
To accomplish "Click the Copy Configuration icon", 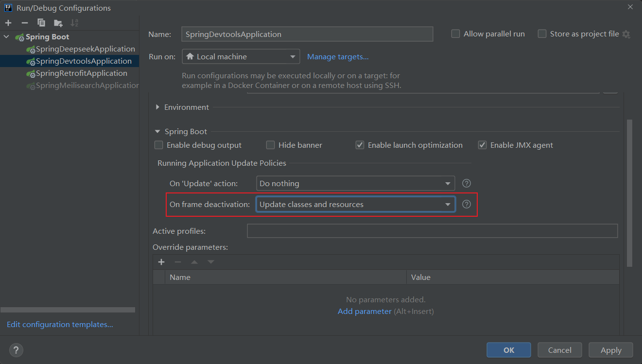I will [x=41, y=23].
